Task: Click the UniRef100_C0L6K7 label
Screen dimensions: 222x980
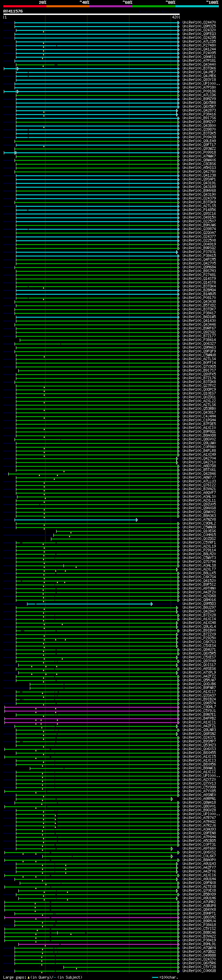Action: [199, 856]
